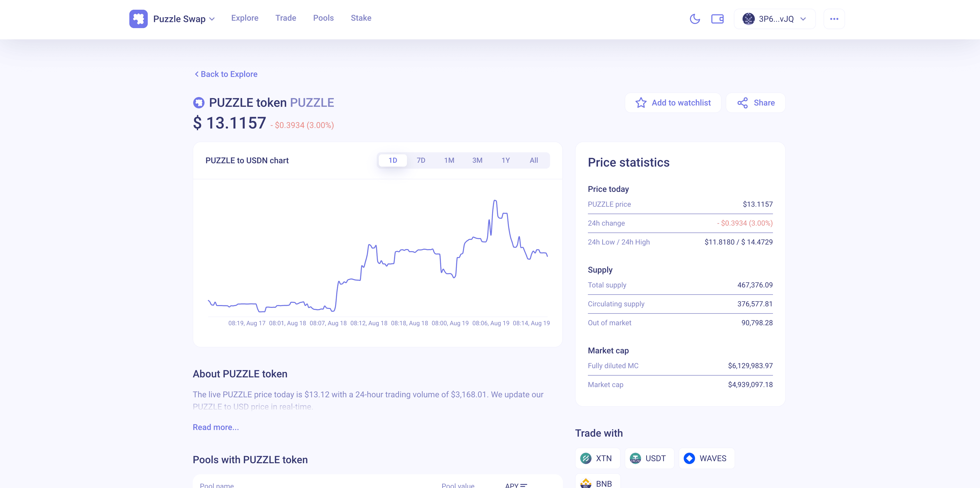980x488 pixels.
Task: Click the PUZZLE token icon beside the title
Action: tap(199, 102)
